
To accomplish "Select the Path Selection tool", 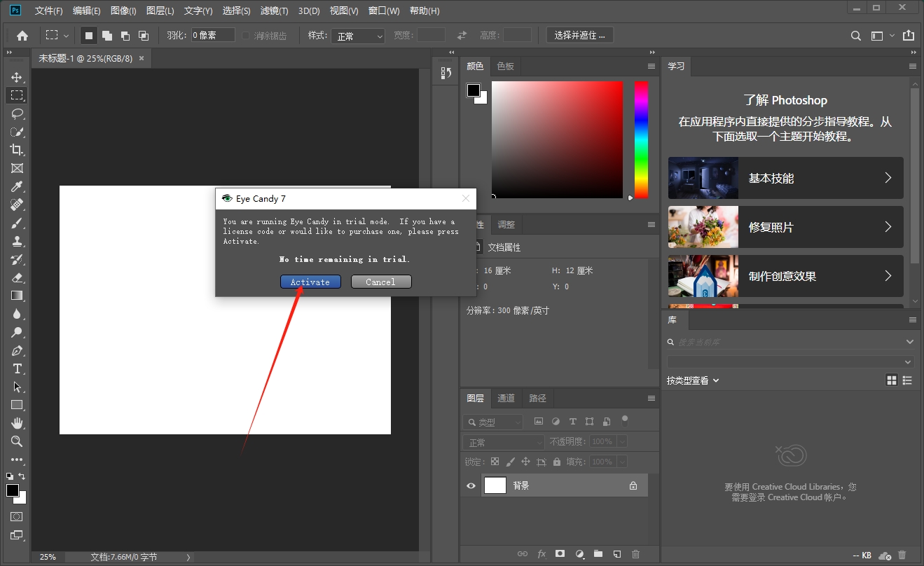I will [17, 387].
